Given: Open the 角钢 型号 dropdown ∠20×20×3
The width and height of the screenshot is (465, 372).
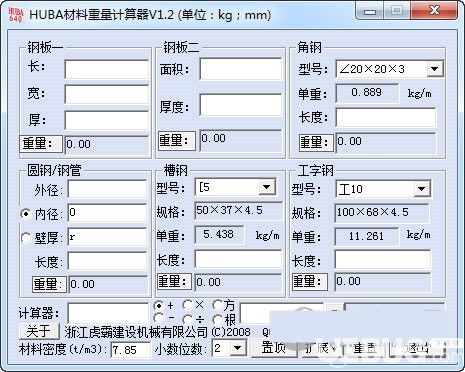Looking at the screenshot, I should [435, 69].
